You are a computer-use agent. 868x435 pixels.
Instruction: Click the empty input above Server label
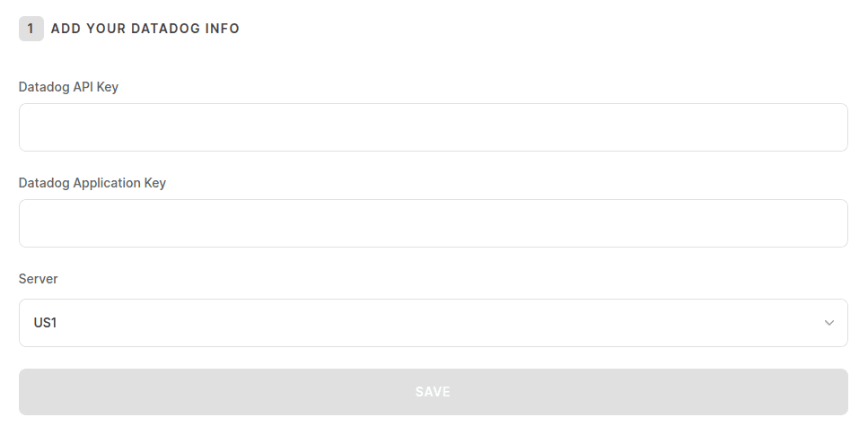click(x=433, y=223)
